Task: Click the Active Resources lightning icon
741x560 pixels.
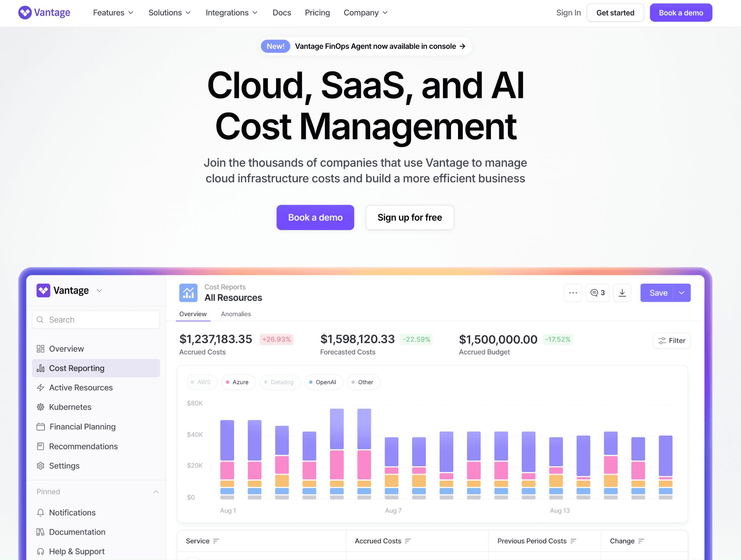Action: (x=41, y=387)
